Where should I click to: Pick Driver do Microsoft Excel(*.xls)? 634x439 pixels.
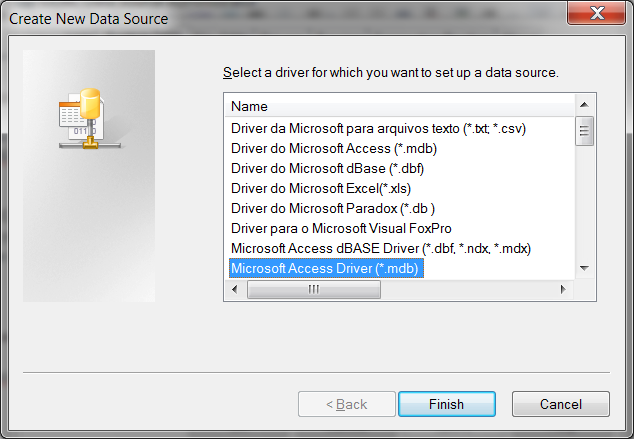(321, 188)
